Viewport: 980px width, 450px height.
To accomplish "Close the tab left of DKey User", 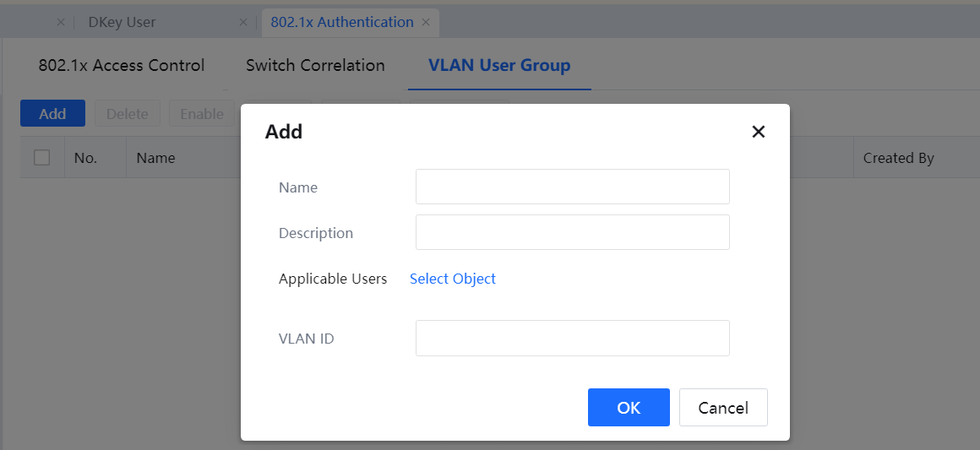I will pyautogui.click(x=60, y=23).
